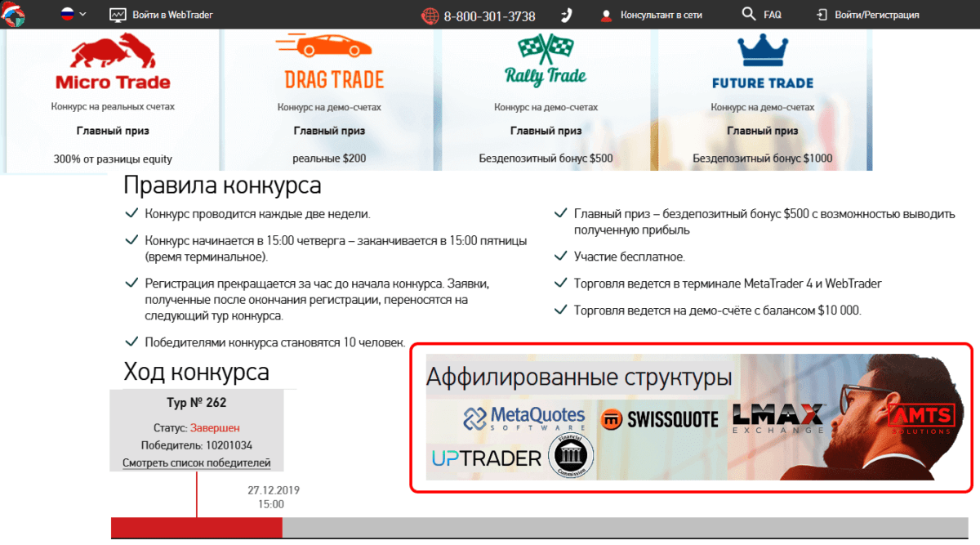This screenshot has width=980, height=545.
Task: Click the LMAX Exchange logo
Action: (778, 418)
